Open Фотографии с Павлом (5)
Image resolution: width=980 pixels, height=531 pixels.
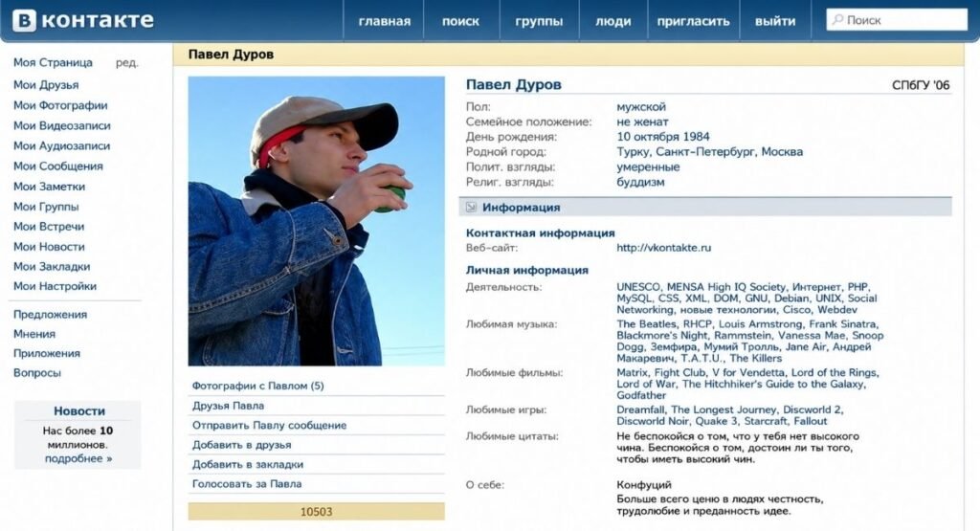tap(258, 387)
